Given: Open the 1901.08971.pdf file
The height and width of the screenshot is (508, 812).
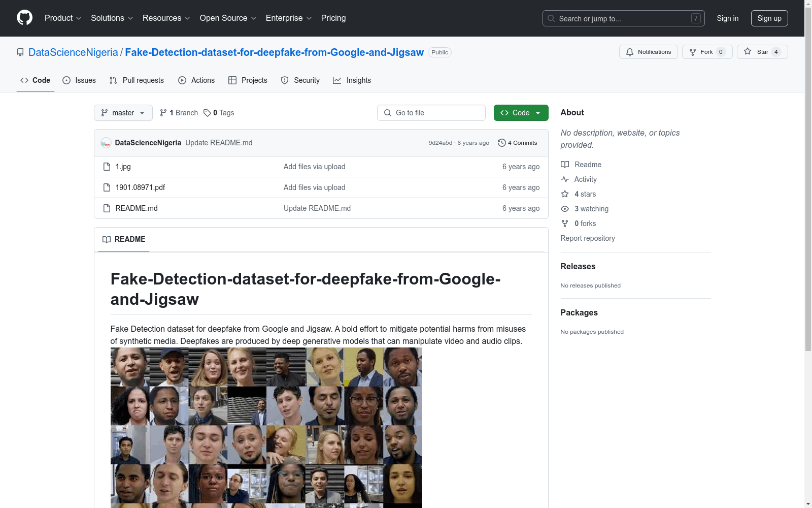Looking at the screenshot, I should (x=141, y=187).
